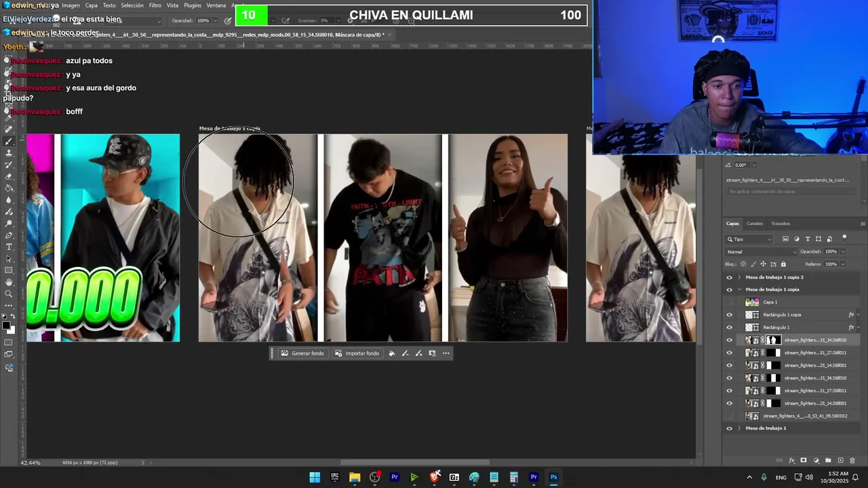Select the Eraser tool
Viewport: 868px width, 488px height.
(9, 176)
